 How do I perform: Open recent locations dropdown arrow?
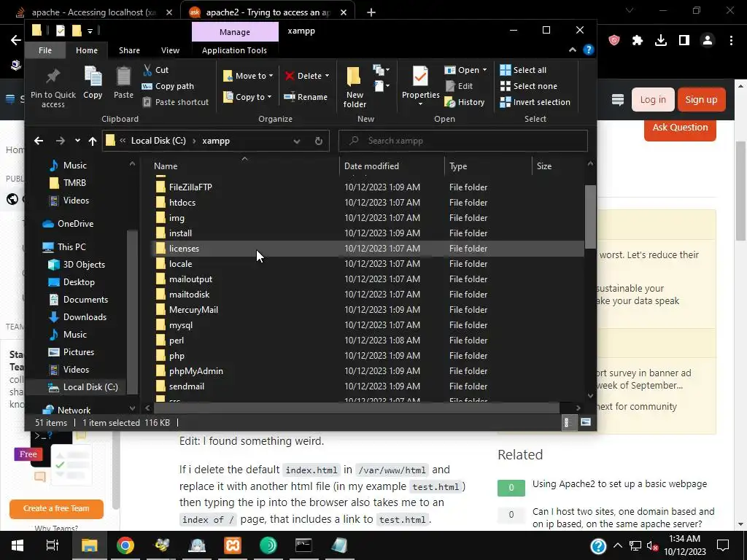77,141
